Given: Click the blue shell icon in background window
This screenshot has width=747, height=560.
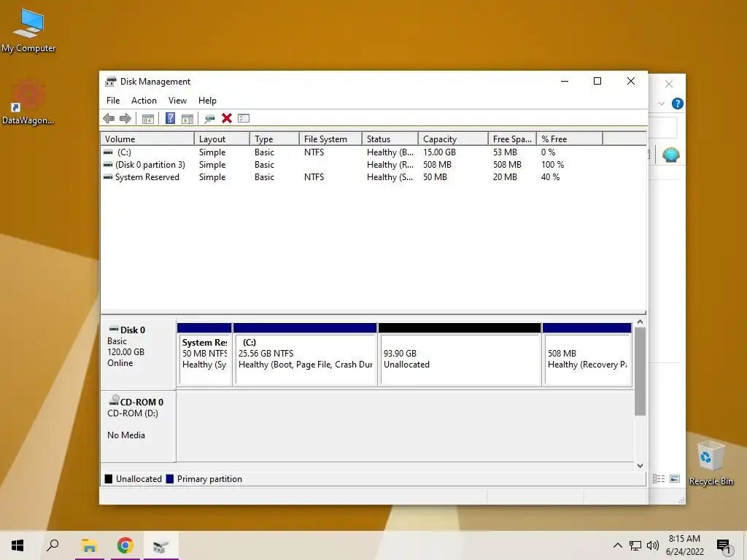Looking at the screenshot, I should point(671,155).
